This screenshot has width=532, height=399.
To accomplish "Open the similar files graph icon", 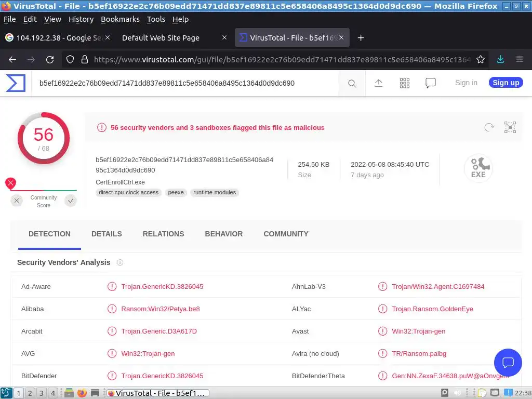I will pos(510,127).
